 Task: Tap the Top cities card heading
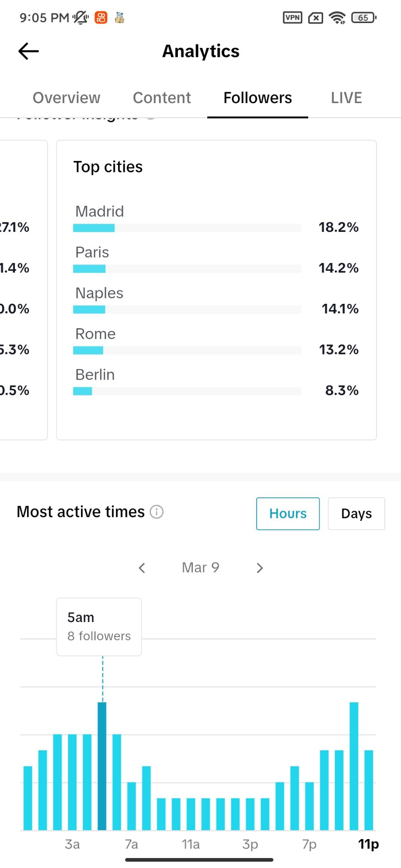(x=108, y=167)
